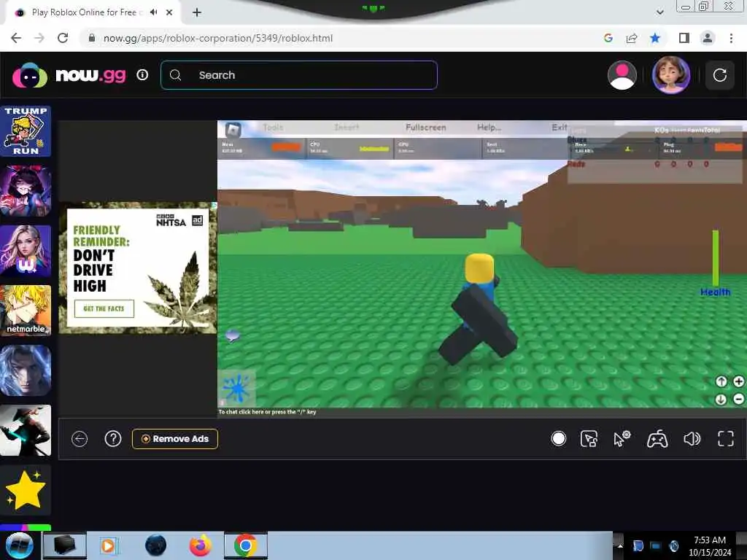Click the chat bubble icon in game
Image resolution: width=747 pixels, height=560 pixels.
click(233, 335)
